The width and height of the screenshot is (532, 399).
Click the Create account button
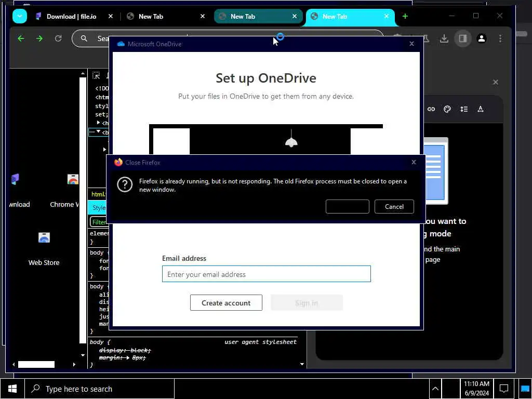226,303
